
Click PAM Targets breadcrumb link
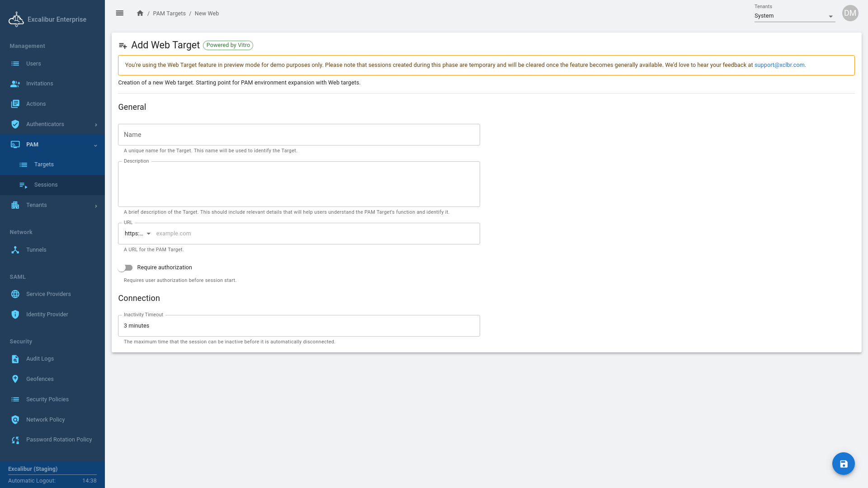pos(169,14)
